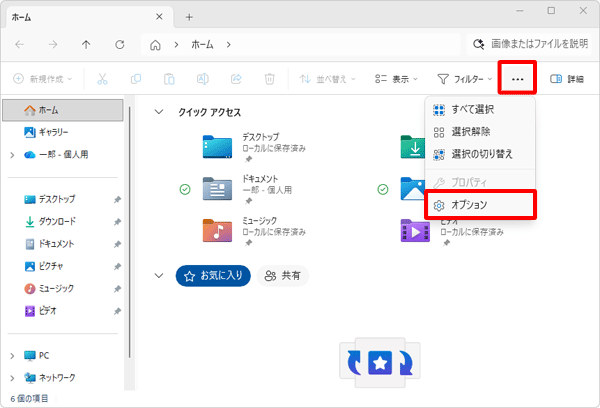Image resolution: width=600 pixels, height=408 pixels.
Task: Click the Copy icon in toolbar
Action: (x=136, y=79)
